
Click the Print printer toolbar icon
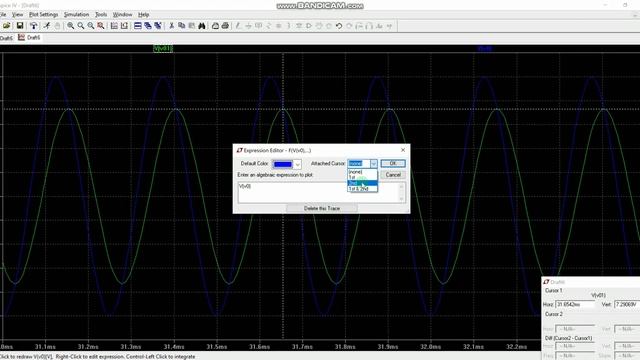click(x=225, y=26)
